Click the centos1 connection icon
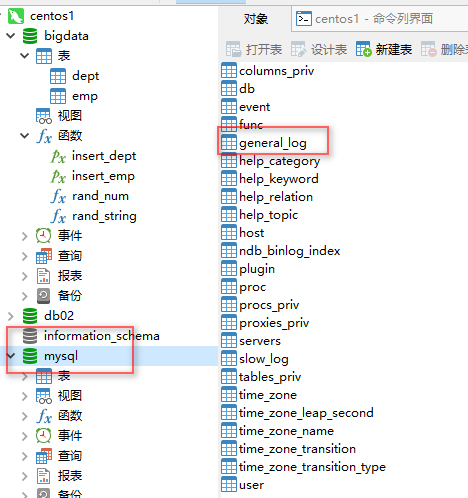 click(16, 16)
